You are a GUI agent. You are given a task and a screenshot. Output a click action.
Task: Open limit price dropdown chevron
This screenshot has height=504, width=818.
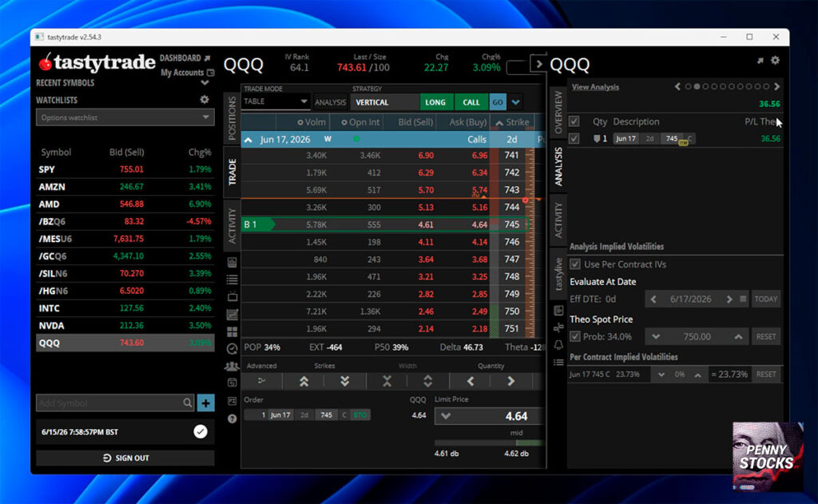pos(446,416)
